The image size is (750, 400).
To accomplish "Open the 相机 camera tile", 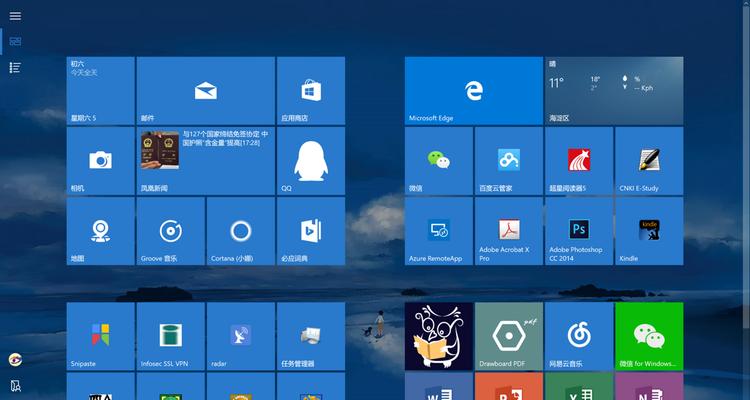I will click(100, 161).
